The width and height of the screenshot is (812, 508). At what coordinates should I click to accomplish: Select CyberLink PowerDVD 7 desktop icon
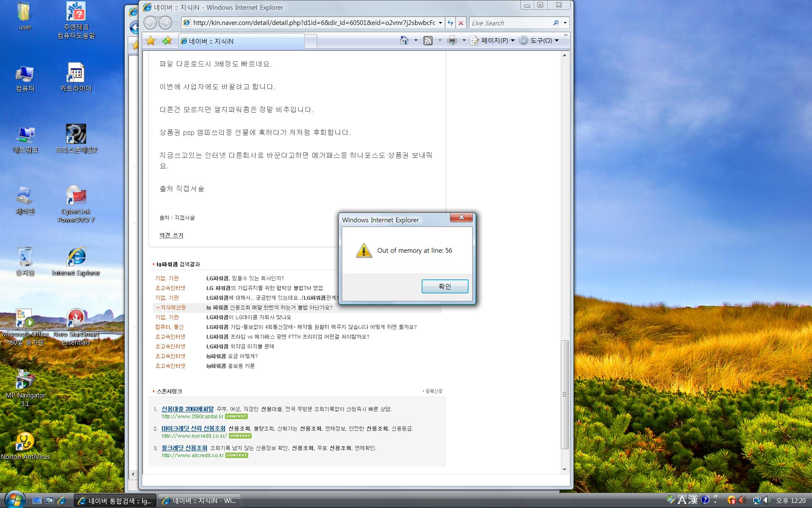[76, 204]
